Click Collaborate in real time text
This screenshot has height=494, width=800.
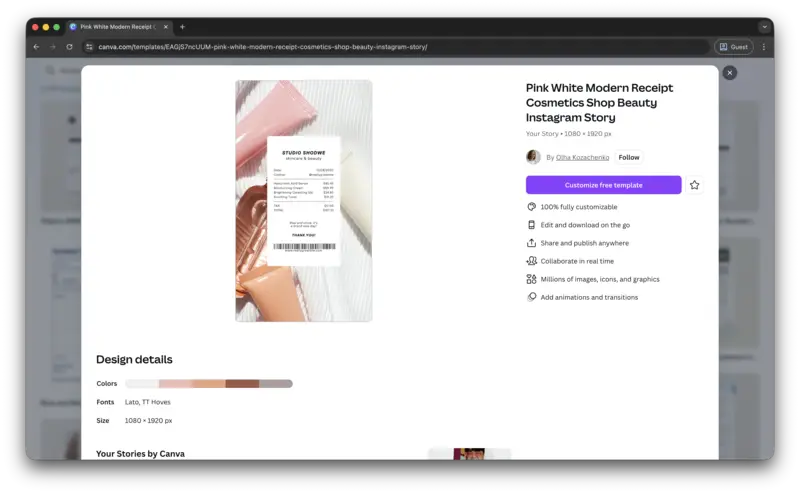click(577, 261)
